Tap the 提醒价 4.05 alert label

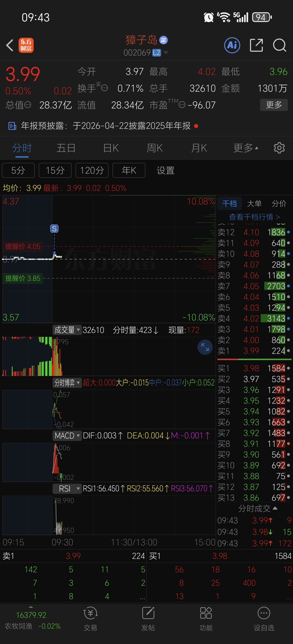coord(23,247)
